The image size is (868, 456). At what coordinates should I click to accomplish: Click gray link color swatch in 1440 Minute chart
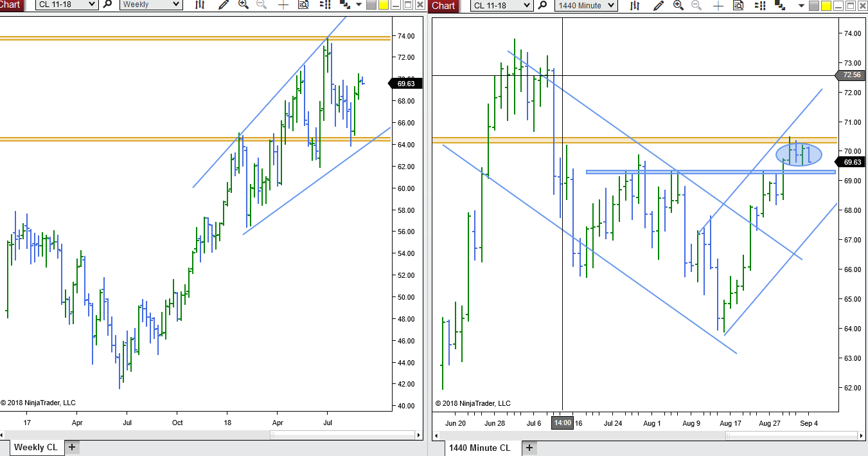pyautogui.click(x=814, y=6)
